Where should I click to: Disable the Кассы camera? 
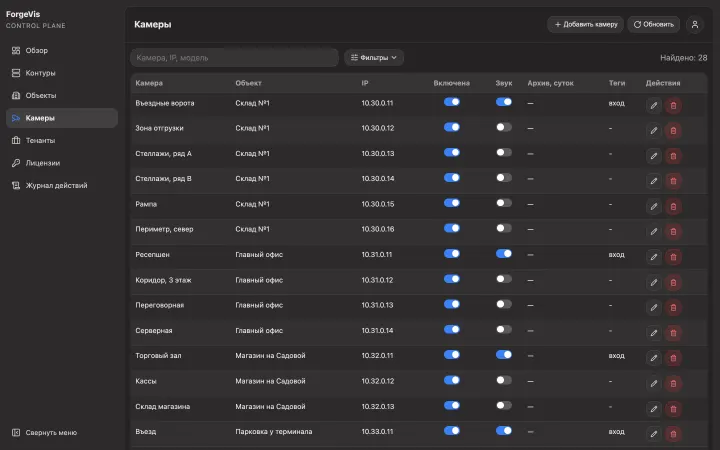click(x=452, y=380)
